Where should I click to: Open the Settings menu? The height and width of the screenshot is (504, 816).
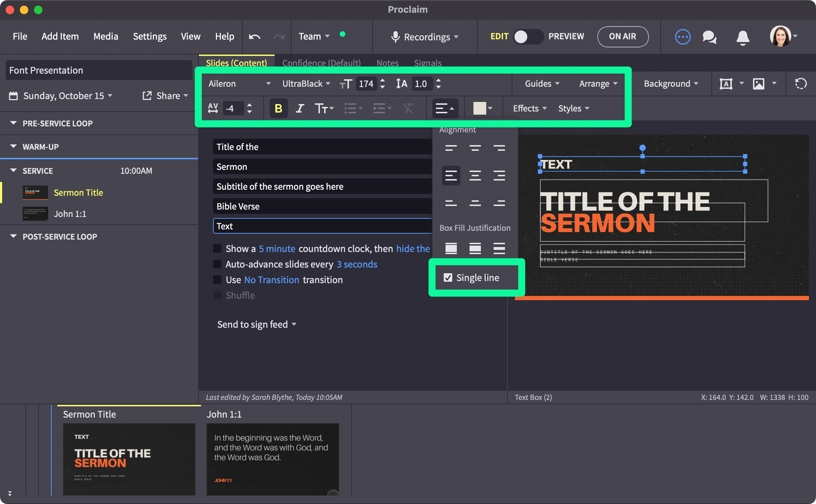[x=150, y=36]
